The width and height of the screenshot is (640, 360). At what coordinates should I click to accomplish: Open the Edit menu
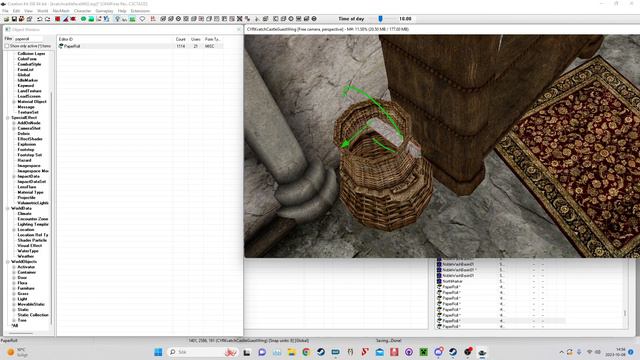point(16,11)
